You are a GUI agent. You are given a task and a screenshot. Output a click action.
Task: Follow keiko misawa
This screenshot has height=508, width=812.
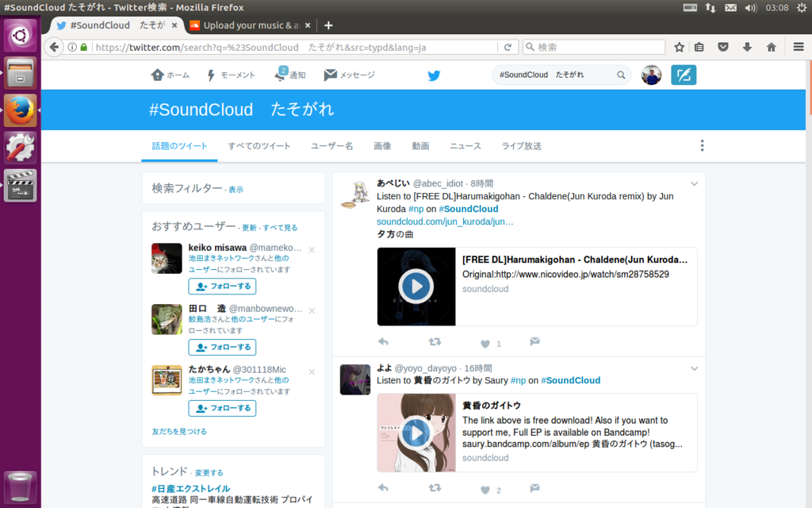click(x=222, y=286)
